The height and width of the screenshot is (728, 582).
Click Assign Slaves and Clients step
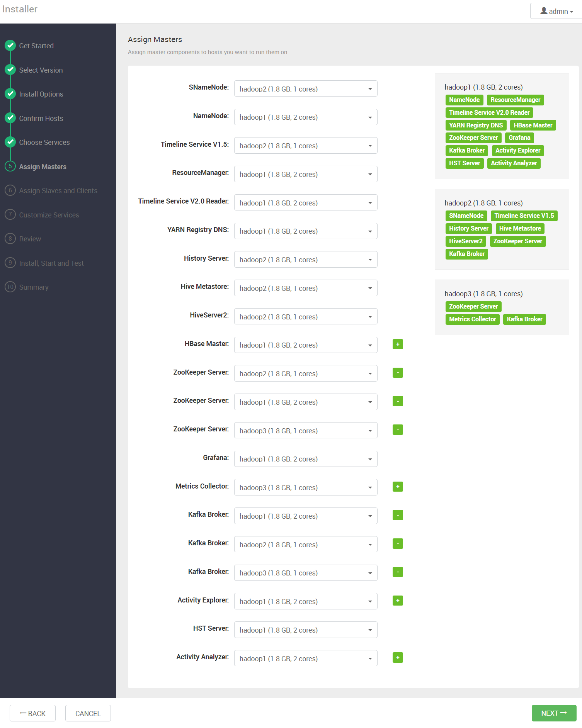tap(58, 190)
